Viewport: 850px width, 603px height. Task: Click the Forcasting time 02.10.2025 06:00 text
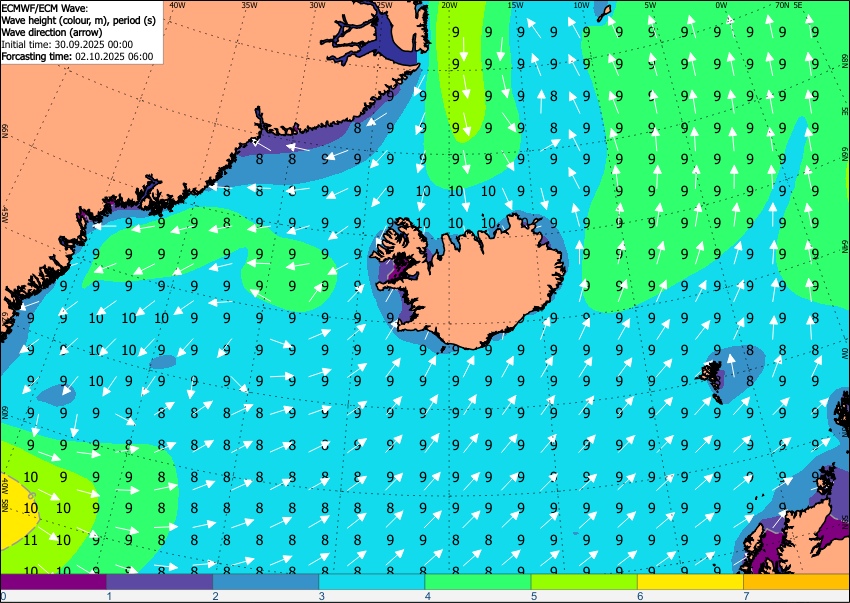coord(78,56)
